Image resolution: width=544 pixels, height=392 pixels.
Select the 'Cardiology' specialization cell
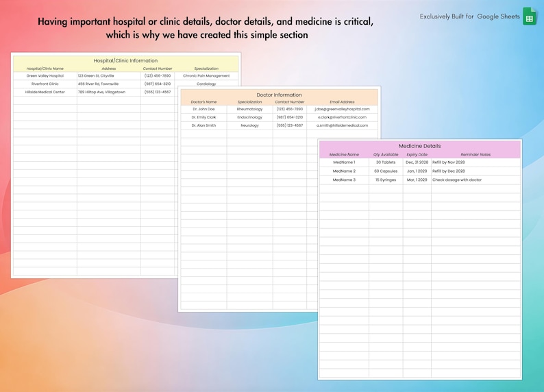206,84
